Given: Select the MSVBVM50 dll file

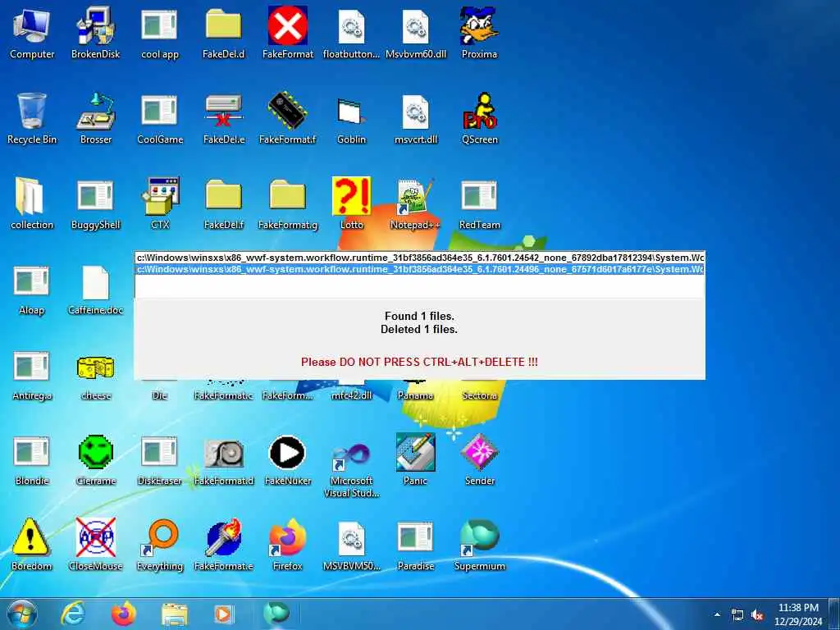Looking at the screenshot, I should coord(351,545).
